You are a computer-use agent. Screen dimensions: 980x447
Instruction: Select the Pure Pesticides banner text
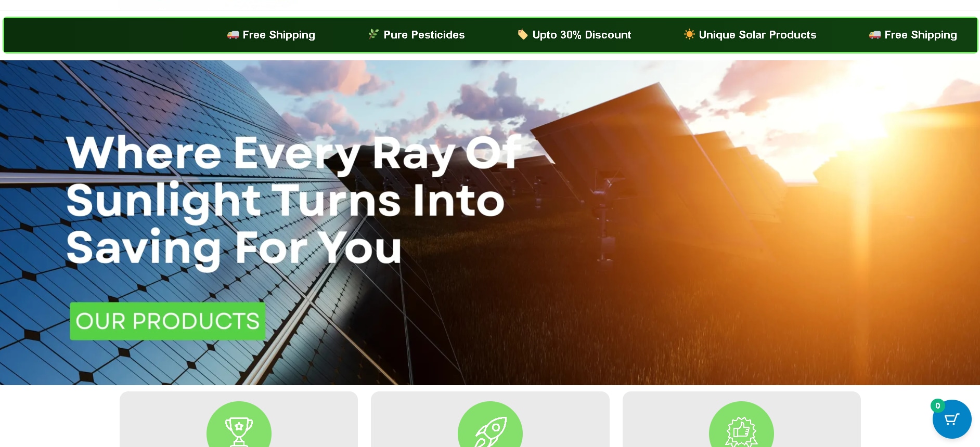click(424, 35)
